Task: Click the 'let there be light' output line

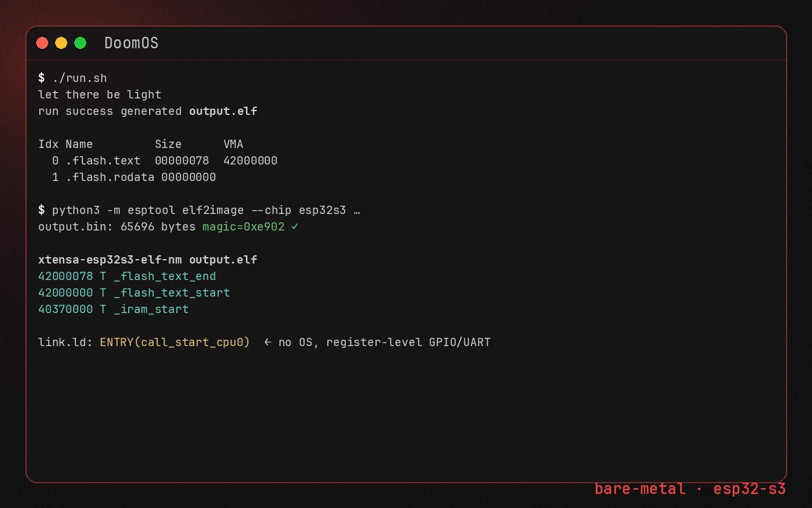Action: 100,95
